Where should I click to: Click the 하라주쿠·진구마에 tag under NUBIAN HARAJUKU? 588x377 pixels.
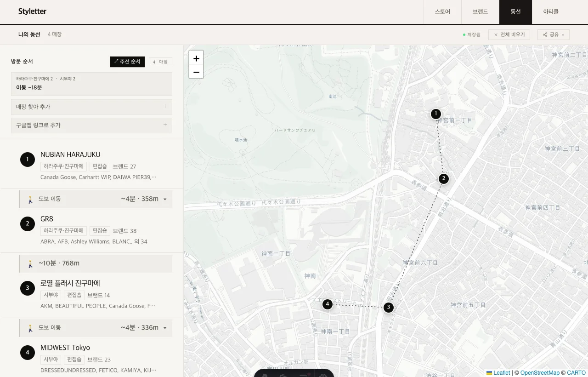(63, 166)
